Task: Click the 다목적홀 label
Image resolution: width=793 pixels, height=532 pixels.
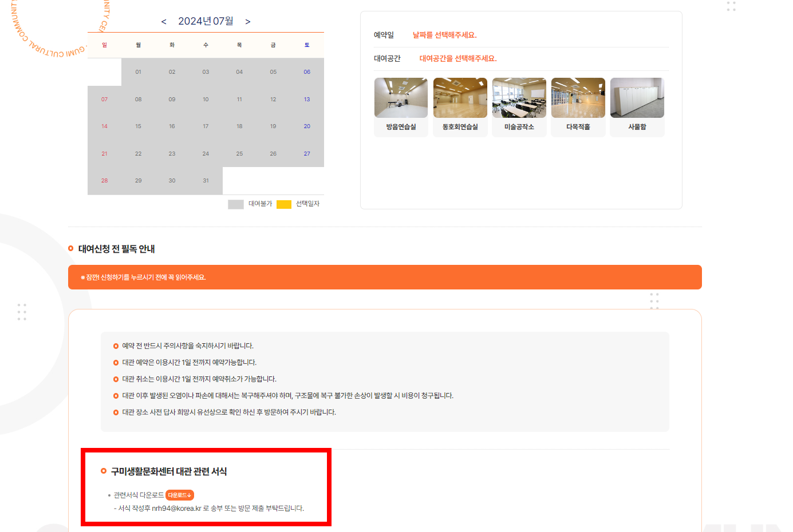Action: coord(578,127)
